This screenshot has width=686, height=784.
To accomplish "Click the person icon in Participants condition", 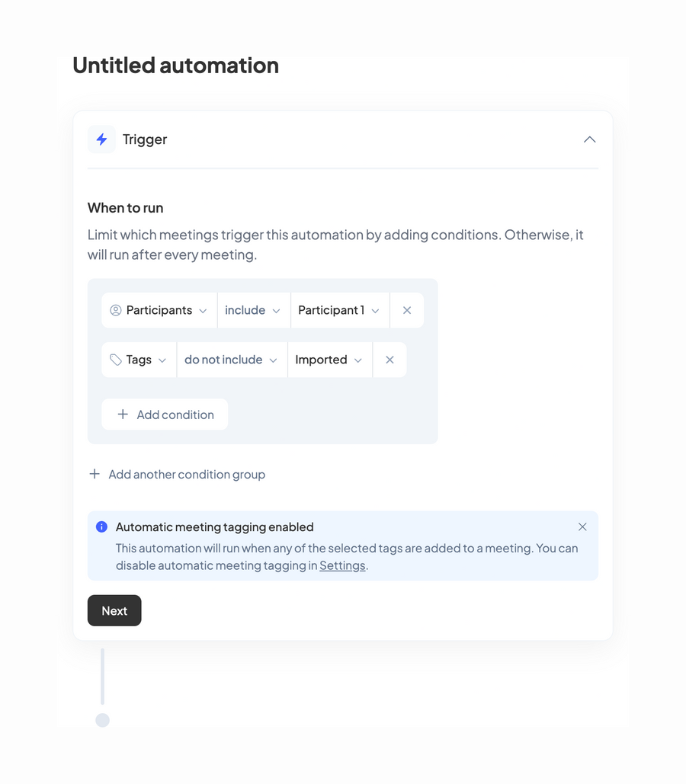I will (116, 310).
